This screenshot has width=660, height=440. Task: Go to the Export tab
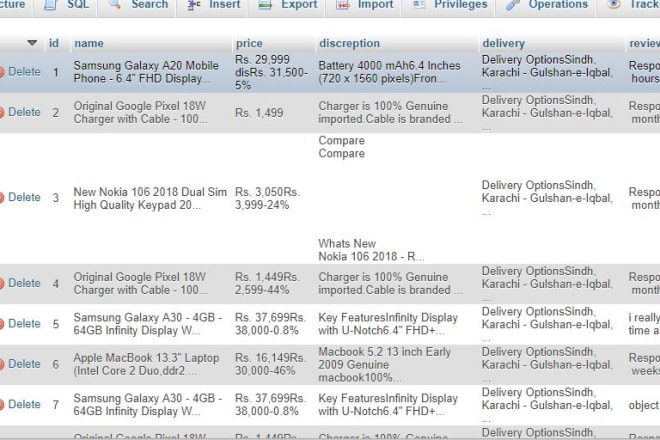[x=287, y=5]
